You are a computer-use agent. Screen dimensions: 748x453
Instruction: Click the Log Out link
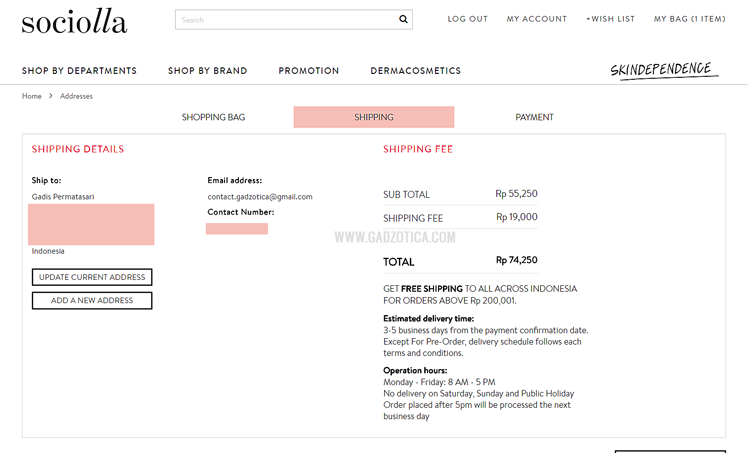[x=468, y=19]
